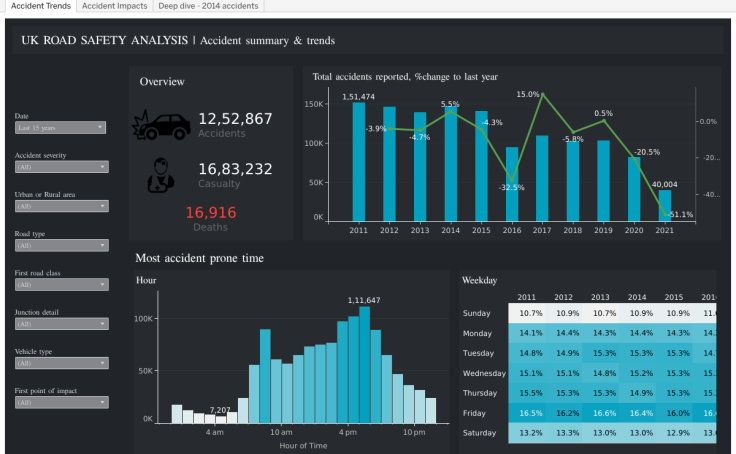
Task: Expand the Road type filter
Action: (61, 246)
